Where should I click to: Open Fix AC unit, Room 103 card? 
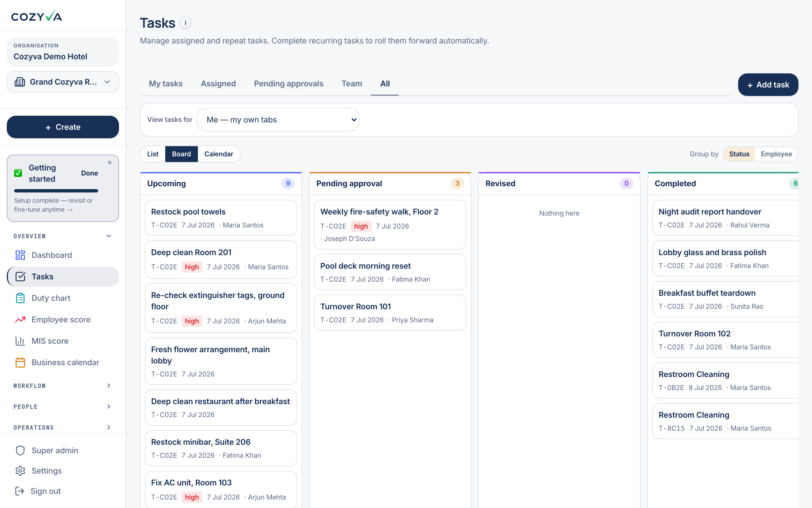221,490
